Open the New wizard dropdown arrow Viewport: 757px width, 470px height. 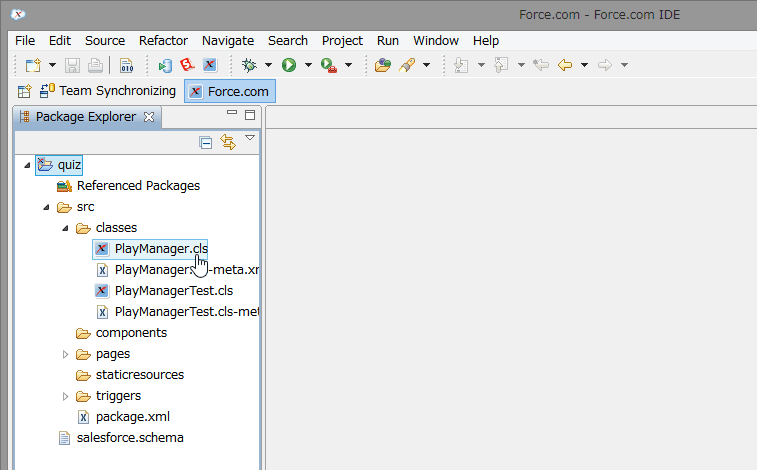pos(52,65)
